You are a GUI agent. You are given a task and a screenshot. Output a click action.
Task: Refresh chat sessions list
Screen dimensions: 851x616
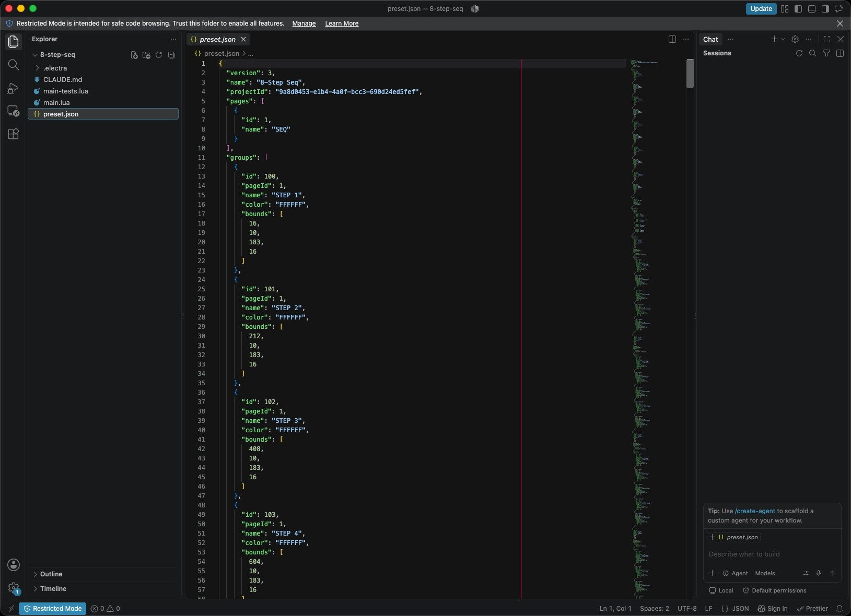tap(799, 53)
